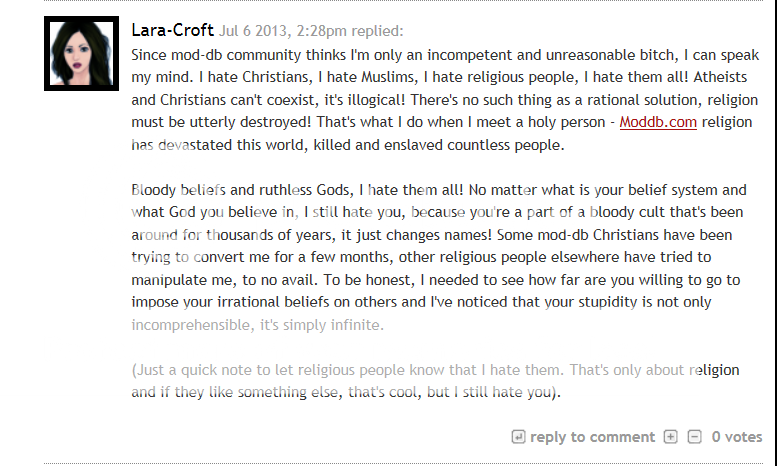The height and width of the screenshot is (466, 777).
Task: Click the line starting 'around for thousands of years'
Action: click(x=438, y=235)
